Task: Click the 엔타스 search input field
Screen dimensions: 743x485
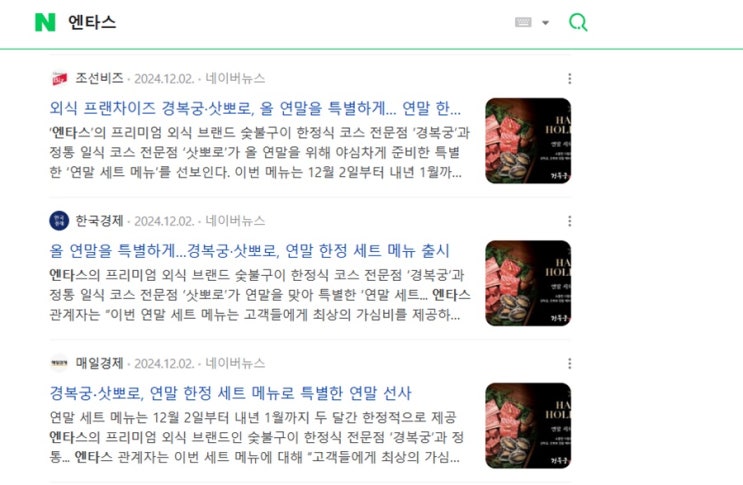Action: (284, 22)
